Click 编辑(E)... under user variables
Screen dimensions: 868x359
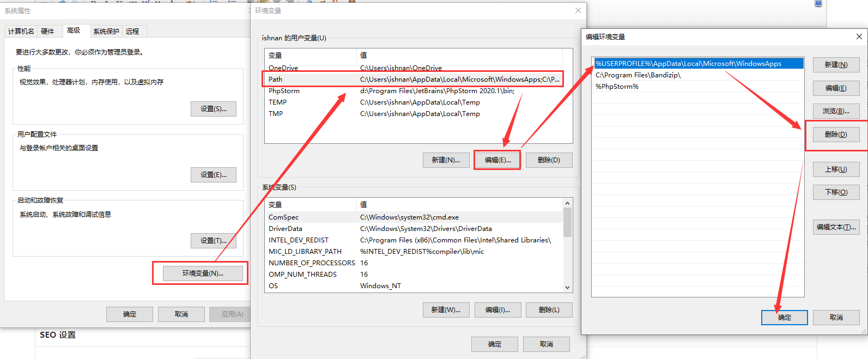(497, 160)
